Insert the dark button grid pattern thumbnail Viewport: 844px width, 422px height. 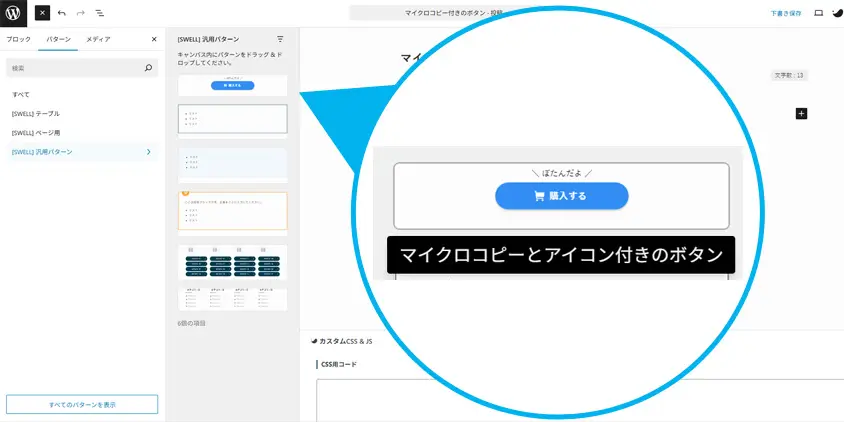(x=233, y=263)
